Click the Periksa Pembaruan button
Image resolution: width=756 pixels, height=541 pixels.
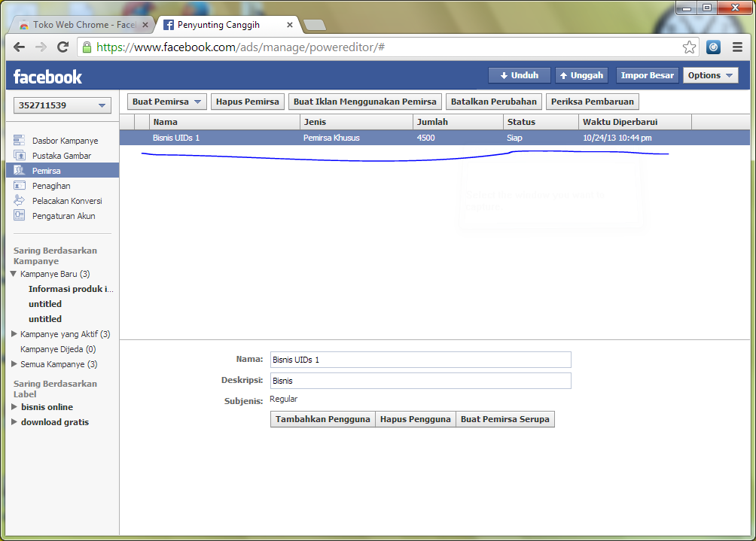[593, 102]
